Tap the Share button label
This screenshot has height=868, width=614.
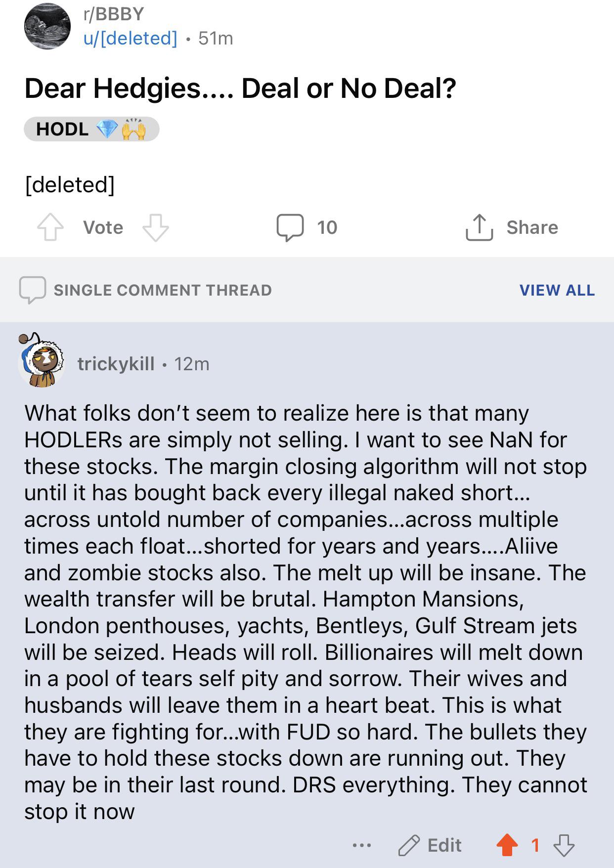[532, 227]
